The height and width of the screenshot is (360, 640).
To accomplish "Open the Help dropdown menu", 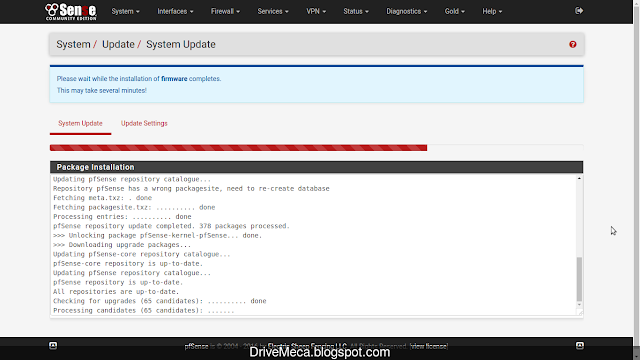I will (492, 11).
